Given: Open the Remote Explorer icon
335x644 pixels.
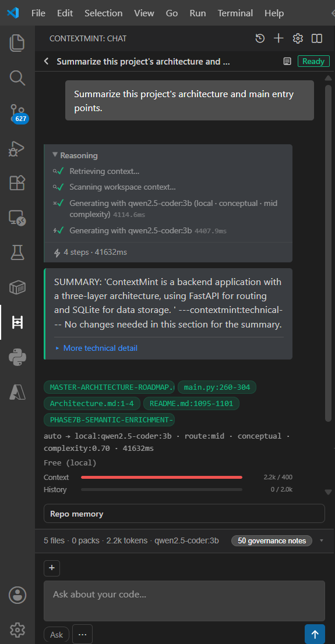Looking at the screenshot, I should tap(17, 218).
